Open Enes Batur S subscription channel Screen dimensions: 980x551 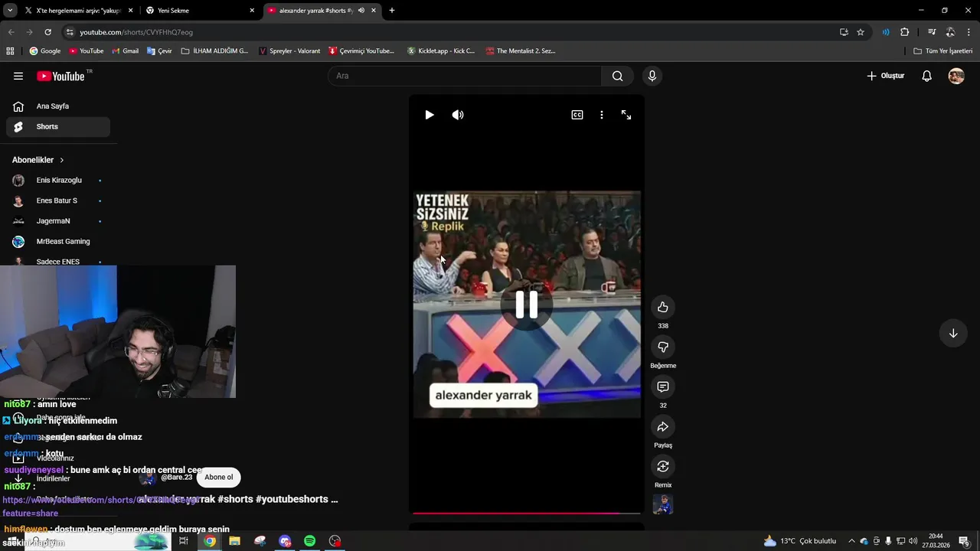click(x=58, y=201)
